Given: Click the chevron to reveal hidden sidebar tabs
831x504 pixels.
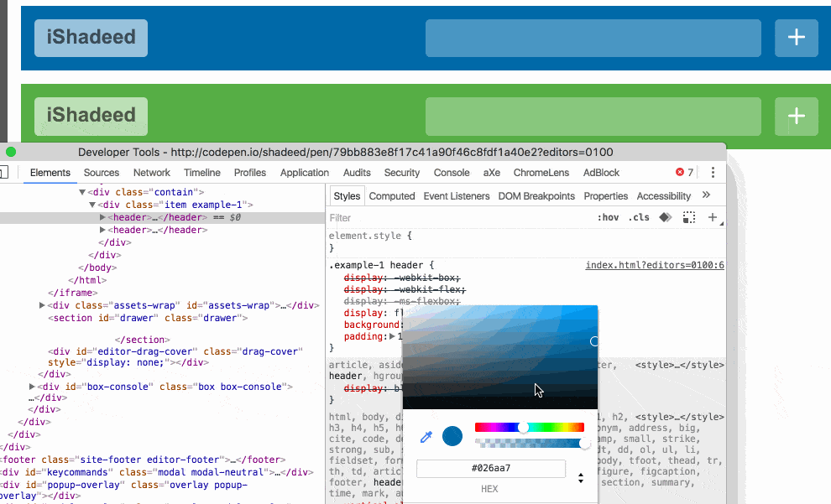Looking at the screenshot, I should click(x=707, y=195).
